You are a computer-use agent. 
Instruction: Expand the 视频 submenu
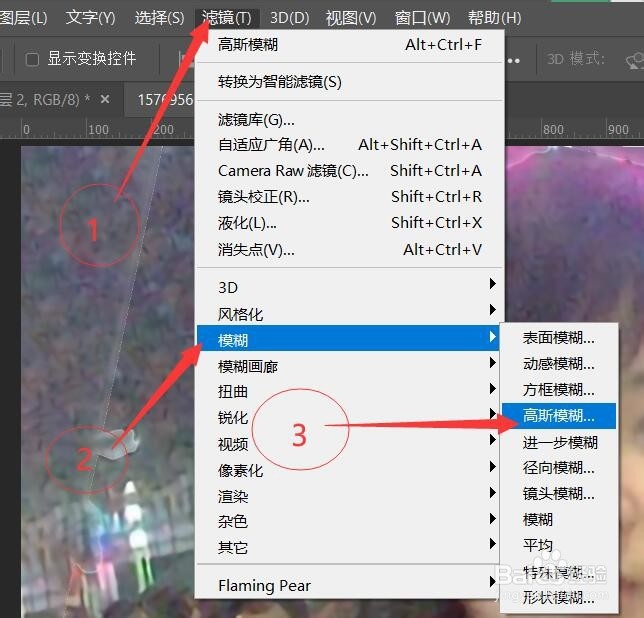coord(350,444)
